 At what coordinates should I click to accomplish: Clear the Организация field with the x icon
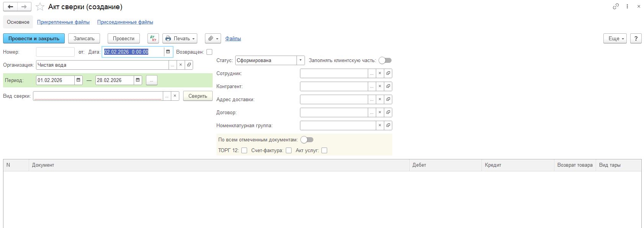pyautogui.click(x=180, y=65)
